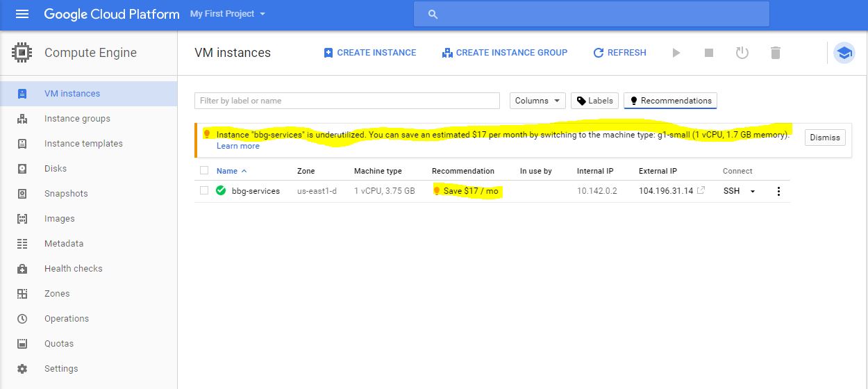The image size is (868, 389).
Task: Open Images in sidebar
Action: click(x=88, y=219)
